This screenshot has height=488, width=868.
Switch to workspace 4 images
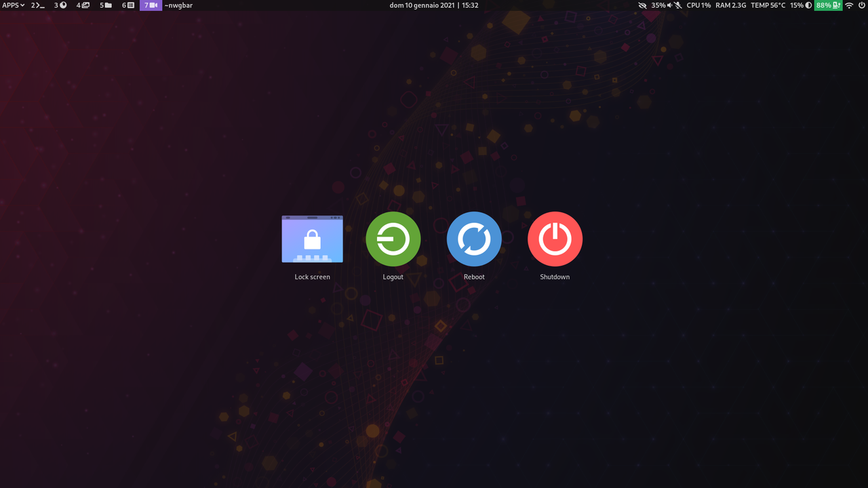click(x=83, y=5)
